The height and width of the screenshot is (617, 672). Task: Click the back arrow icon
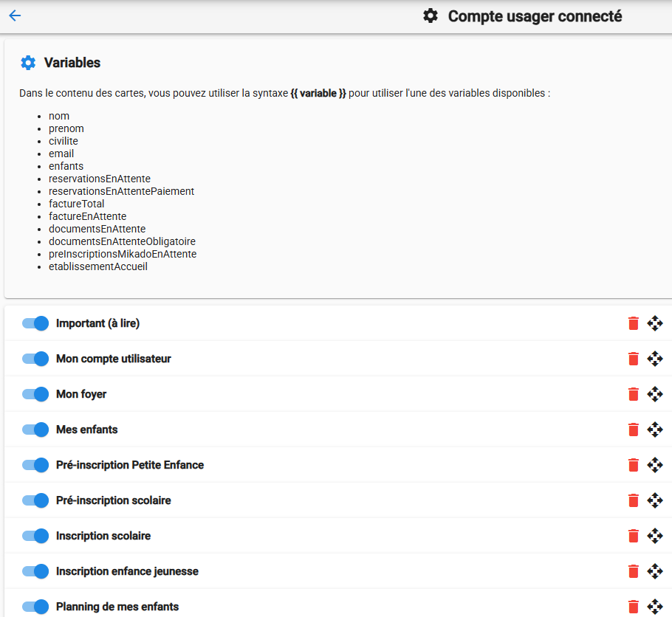tap(15, 16)
